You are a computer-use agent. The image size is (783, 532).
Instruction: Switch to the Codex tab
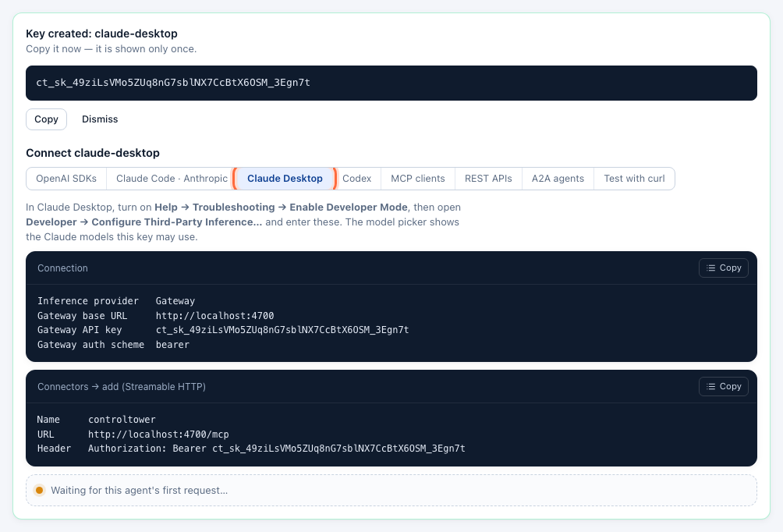tap(356, 179)
